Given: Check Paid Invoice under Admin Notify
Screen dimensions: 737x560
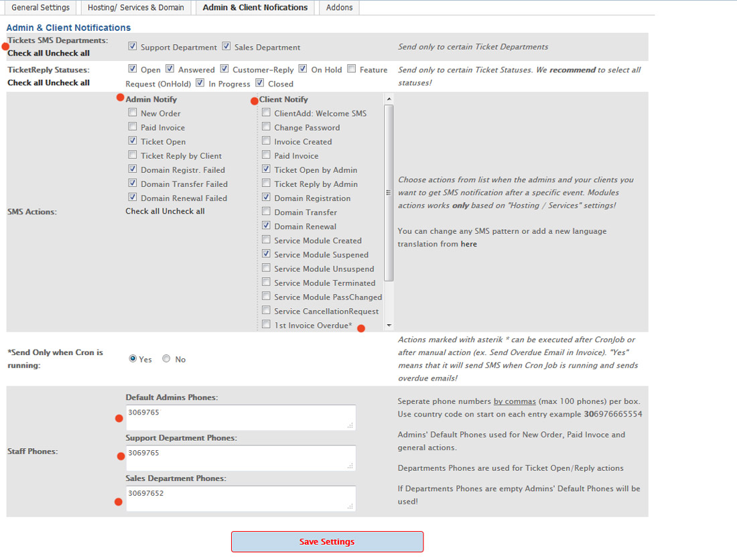Looking at the screenshot, I should click(x=133, y=127).
